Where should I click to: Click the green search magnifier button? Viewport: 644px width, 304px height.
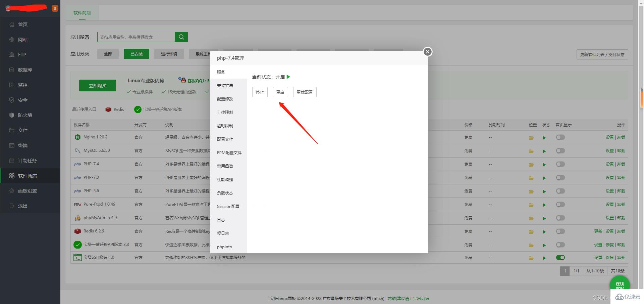coord(181,37)
